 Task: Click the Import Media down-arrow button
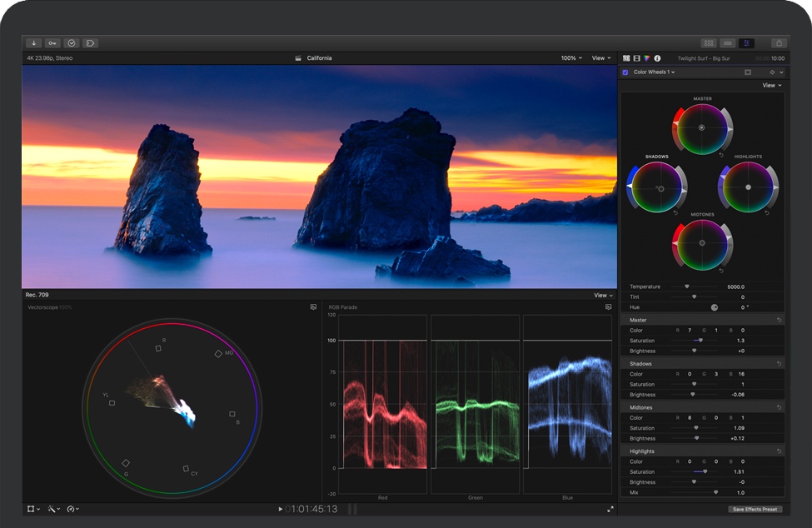(34, 42)
